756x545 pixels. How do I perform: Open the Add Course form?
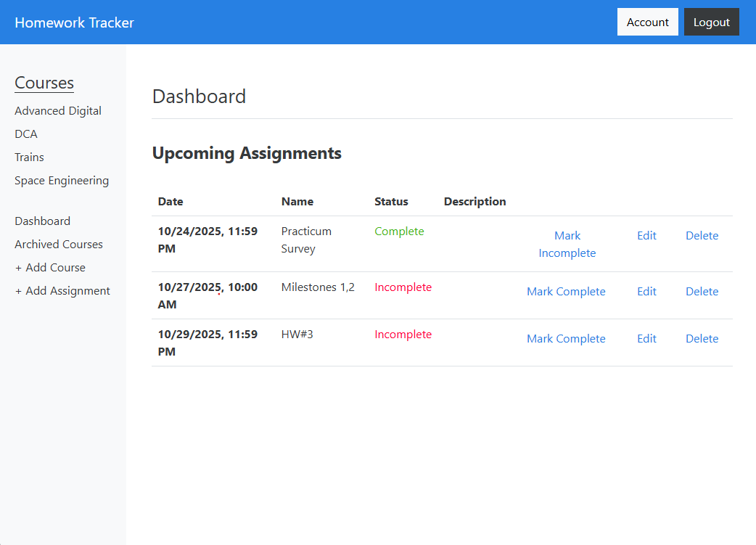click(x=50, y=267)
